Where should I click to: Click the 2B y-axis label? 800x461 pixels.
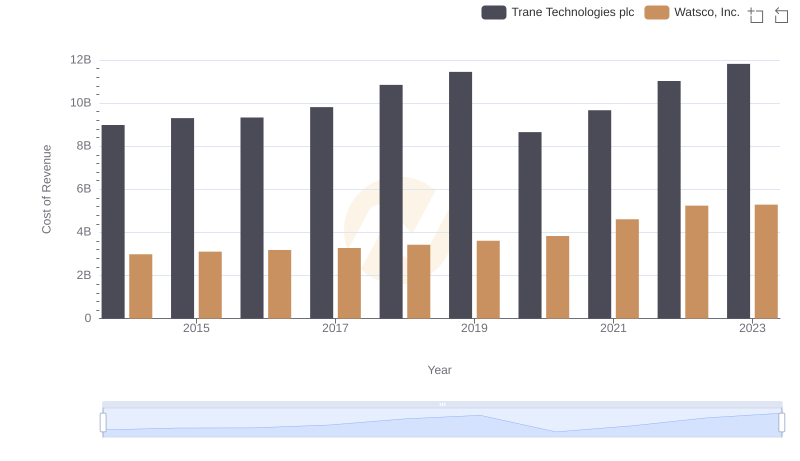(84, 275)
